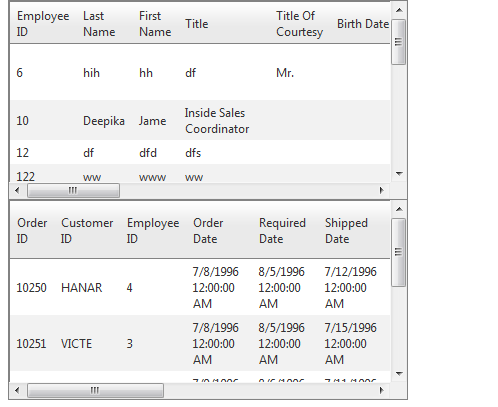498x407 pixels.
Task: Click the up arrow of the orders grid's vertical scrollbar
Action: [399, 210]
